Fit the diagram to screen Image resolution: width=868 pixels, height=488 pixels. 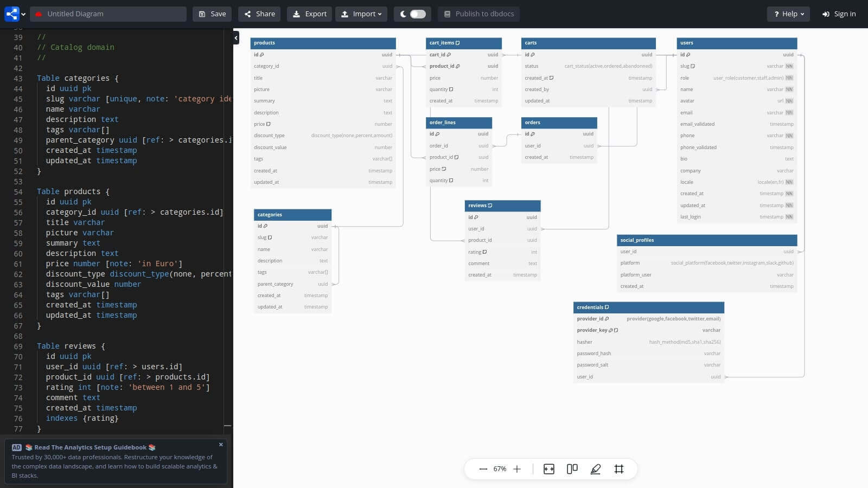548,469
